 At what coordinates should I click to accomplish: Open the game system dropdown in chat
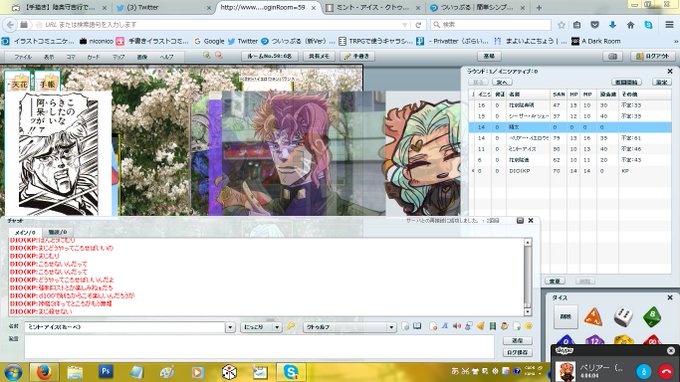click(350, 327)
